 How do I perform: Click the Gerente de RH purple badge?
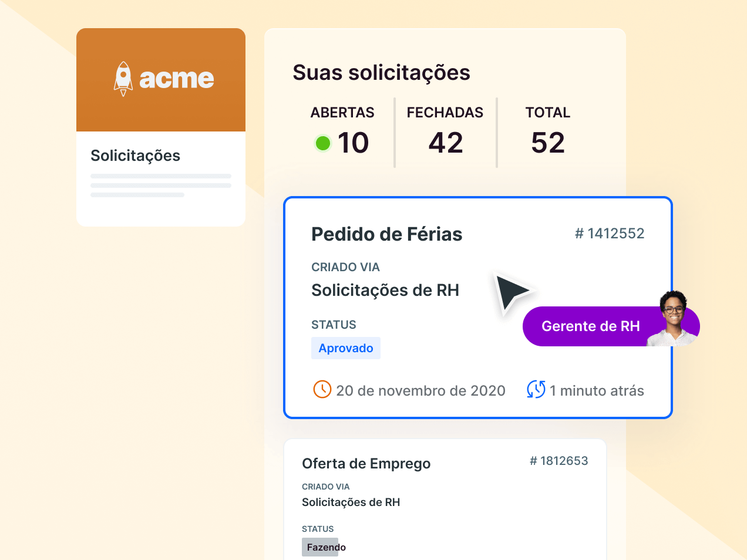590,326
